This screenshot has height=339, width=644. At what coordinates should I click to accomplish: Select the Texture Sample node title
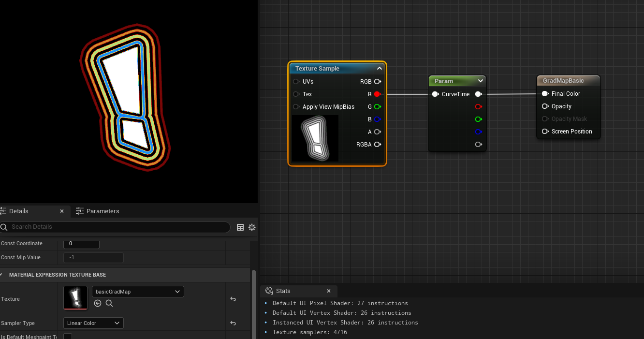click(317, 69)
